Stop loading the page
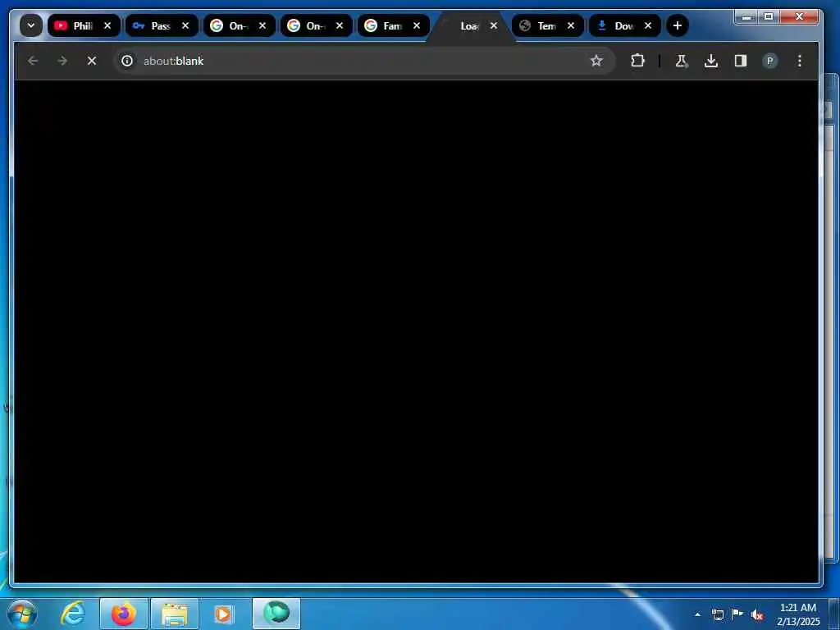This screenshot has width=840, height=630. click(92, 61)
